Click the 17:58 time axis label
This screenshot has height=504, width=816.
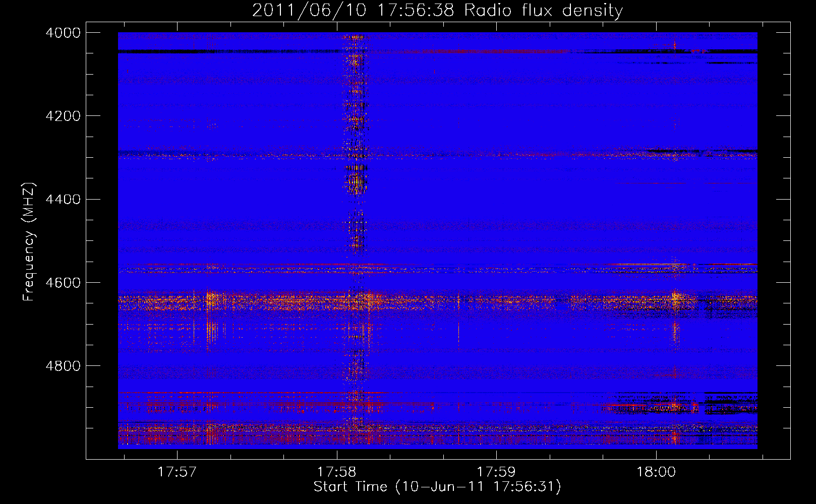pyautogui.click(x=336, y=472)
